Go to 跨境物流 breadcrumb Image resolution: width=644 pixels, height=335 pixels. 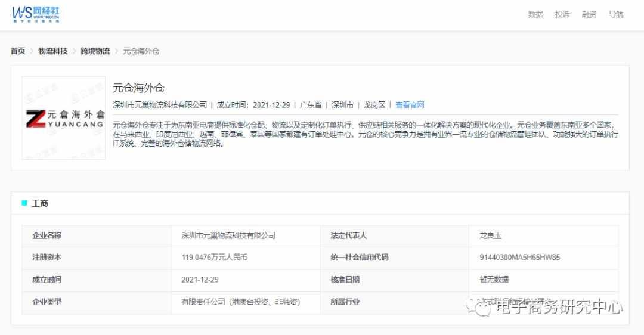(x=95, y=51)
